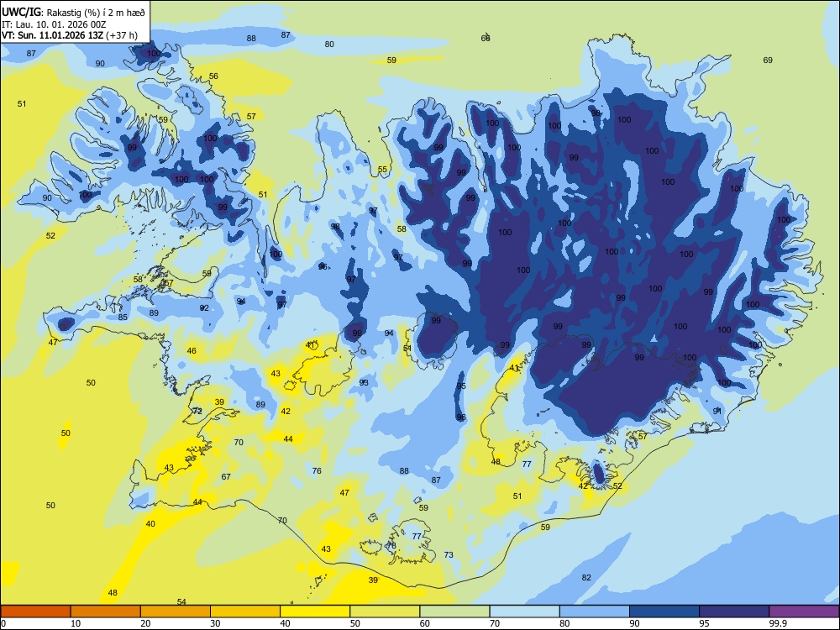Click the map value '67'

point(226,476)
